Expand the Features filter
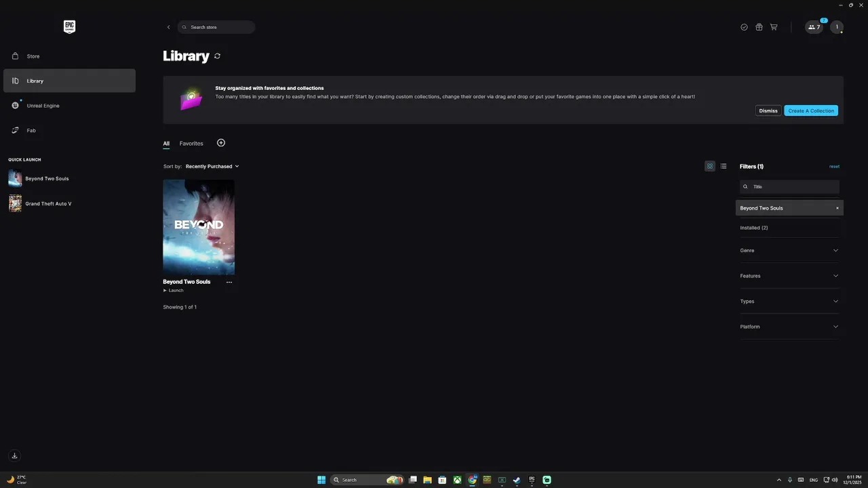 coord(789,276)
